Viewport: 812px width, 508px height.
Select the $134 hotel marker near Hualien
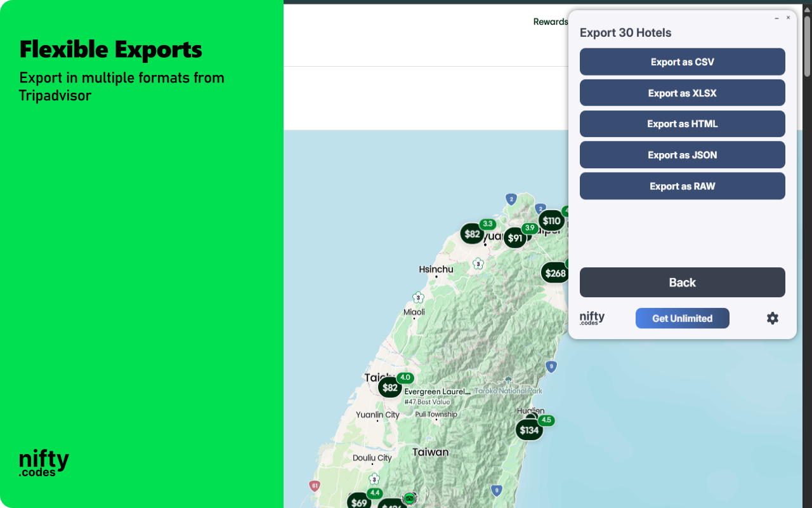click(x=529, y=429)
